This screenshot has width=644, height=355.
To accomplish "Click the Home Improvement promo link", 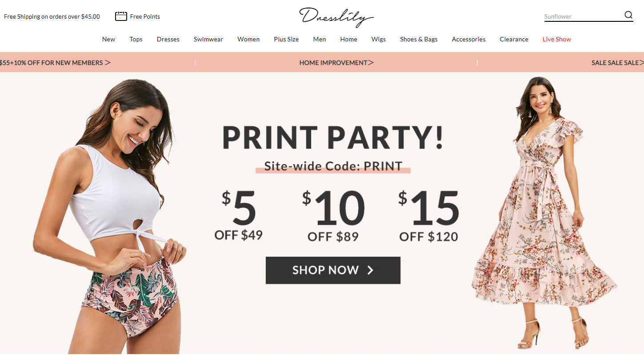I will [333, 63].
